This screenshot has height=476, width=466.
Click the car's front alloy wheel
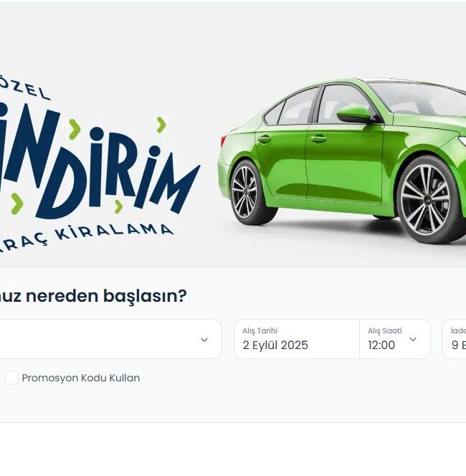click(425, 200)
